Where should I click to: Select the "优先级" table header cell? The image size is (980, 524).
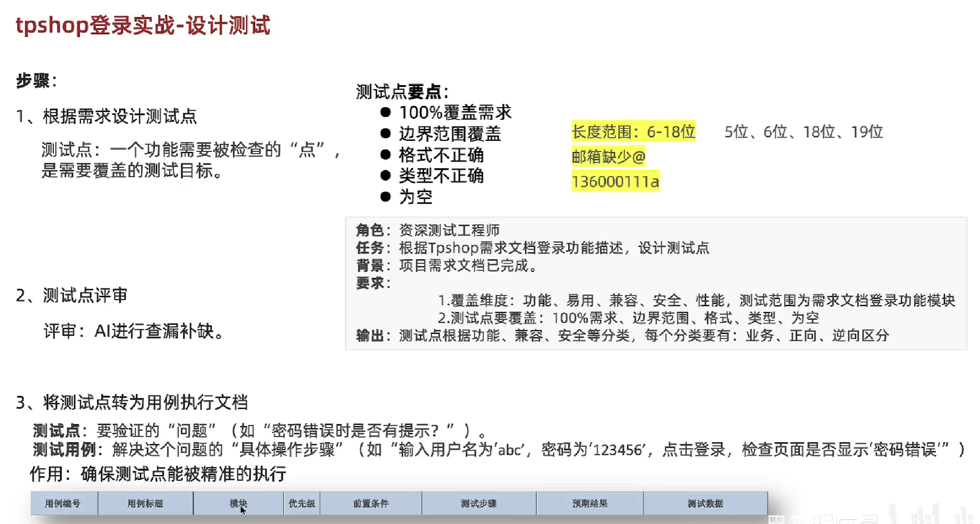point(302,503)
